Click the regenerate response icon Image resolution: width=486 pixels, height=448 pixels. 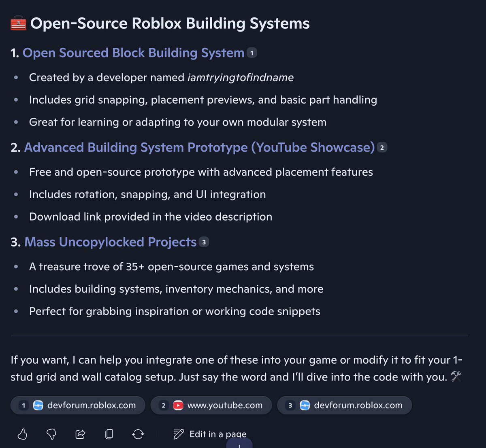click(138, 434)
